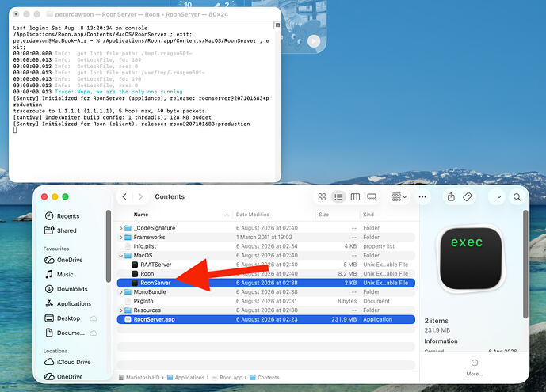The width and height of the screenshot is (546, 392).
Task: Click the Terminal window title bar
Action: (x=145, y=14)
